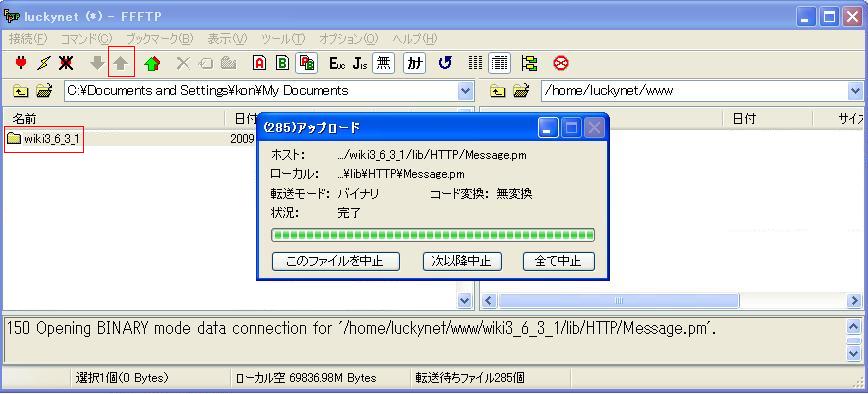The height and width of the screenshot is (394, 868).
Task: Click the Disconnect crossed-out icon
Action: (66, 63)
